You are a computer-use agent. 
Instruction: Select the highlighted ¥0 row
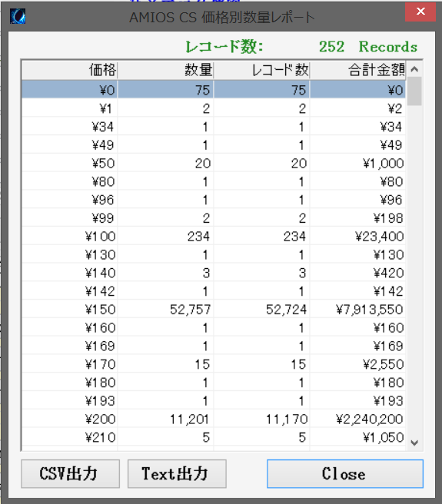(214, 90)
